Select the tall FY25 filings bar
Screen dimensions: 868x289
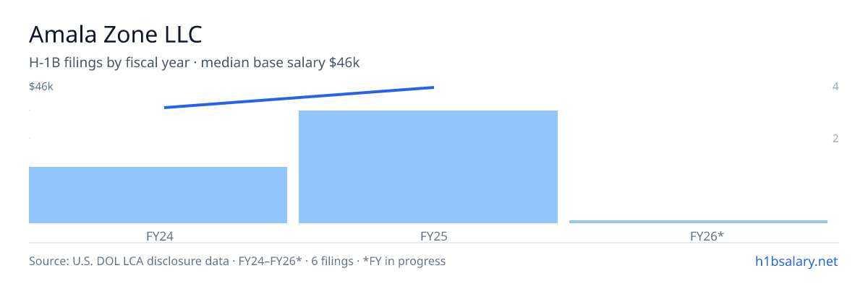pyautogui.click(x=428, y=167)
